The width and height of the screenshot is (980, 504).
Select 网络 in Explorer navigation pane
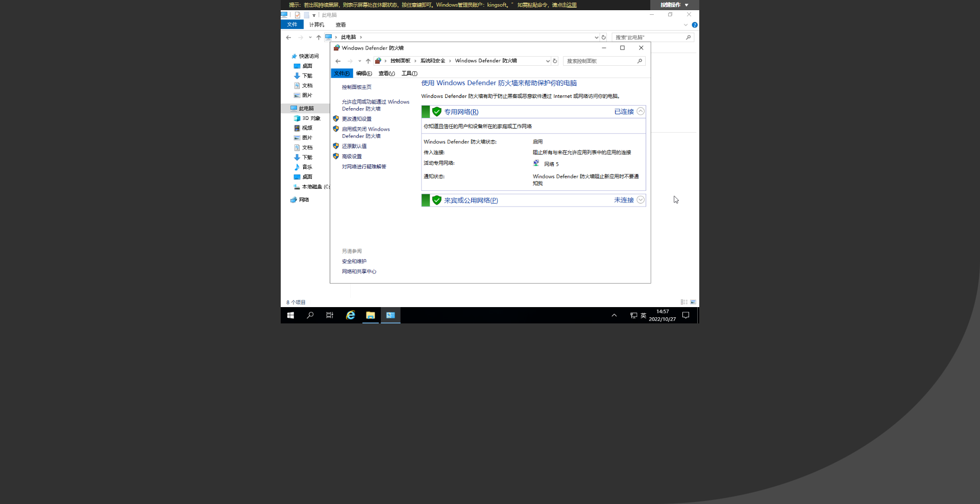coord(304,200)
